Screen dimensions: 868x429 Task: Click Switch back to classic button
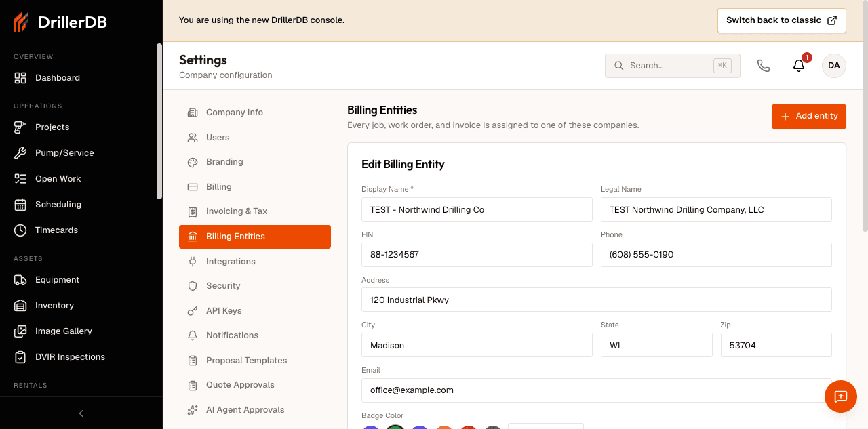pos(782,20)
